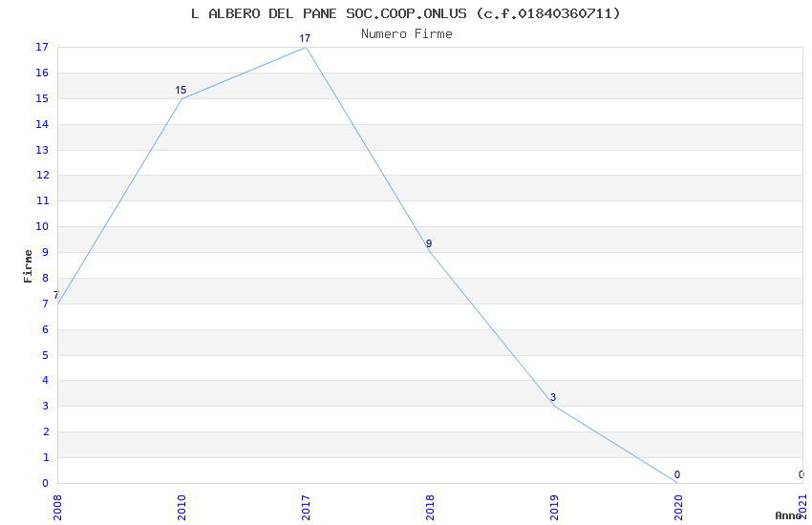Select the data point labeled 17
Viewport: 812px width, 525px height.
click(x=306, y=47)
